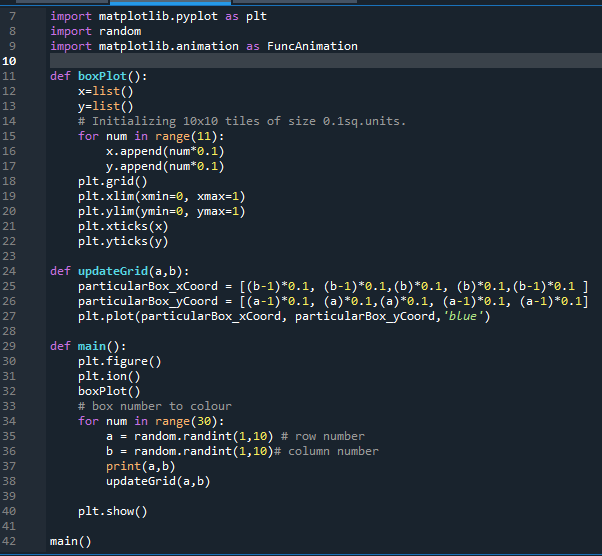
Task: Click 'range(11)' in the for loop
Action: (x=186, y=136)
